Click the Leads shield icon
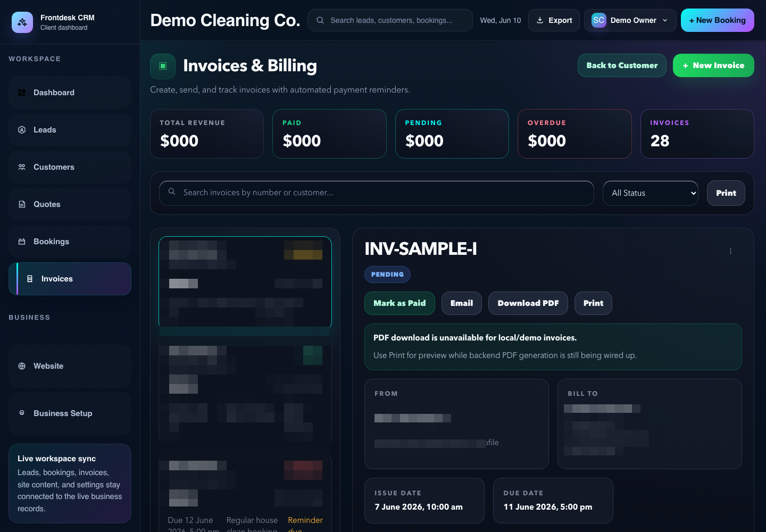This screenshot has height=532, width=766. (22, 130)
